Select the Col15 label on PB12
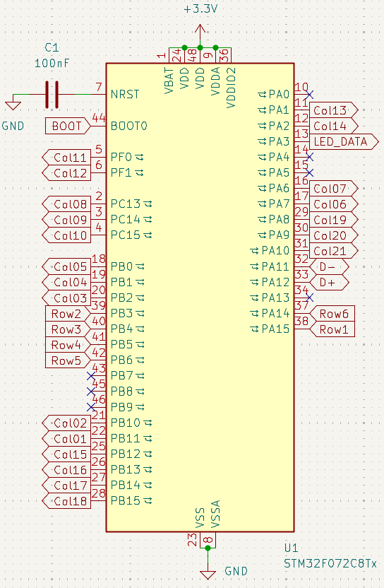Viewport: 384px width, 588px height. (x=66, y=454)
